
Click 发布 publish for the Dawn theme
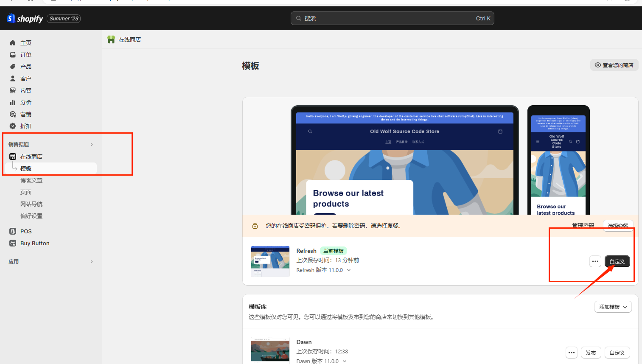(591, 353)
